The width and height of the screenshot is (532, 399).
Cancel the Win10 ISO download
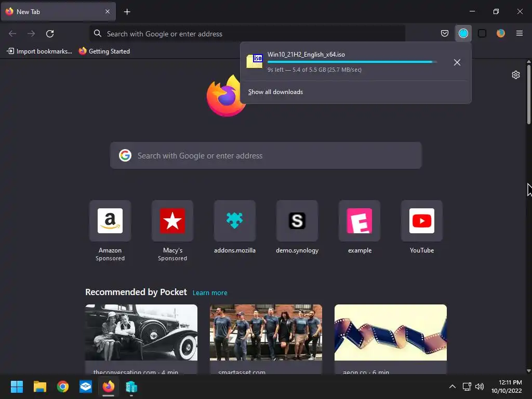[457, 62]
